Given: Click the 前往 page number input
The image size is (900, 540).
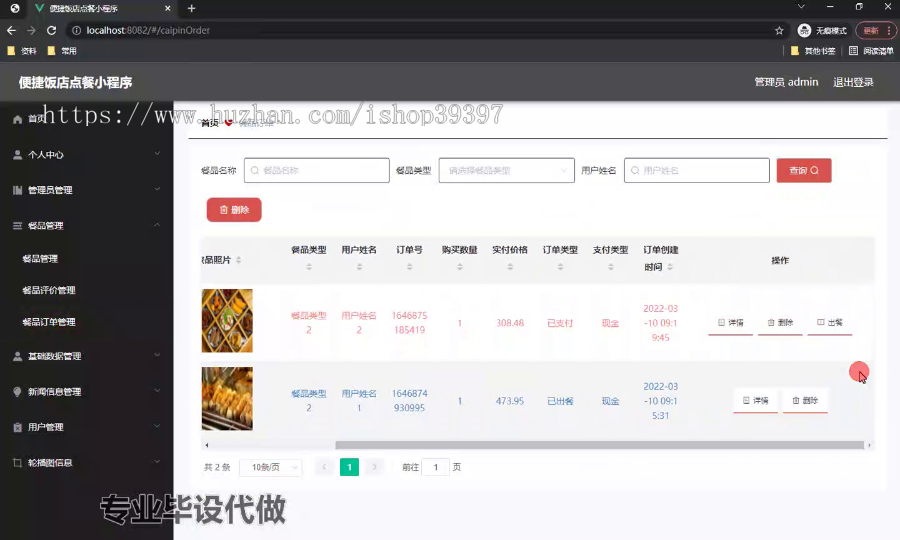Looking at the screenshot, I should pyautogui.click(x=436, y=467).
